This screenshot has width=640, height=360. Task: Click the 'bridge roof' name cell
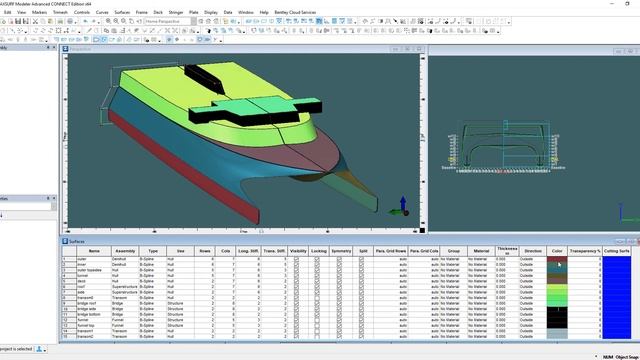click(94, 303)
